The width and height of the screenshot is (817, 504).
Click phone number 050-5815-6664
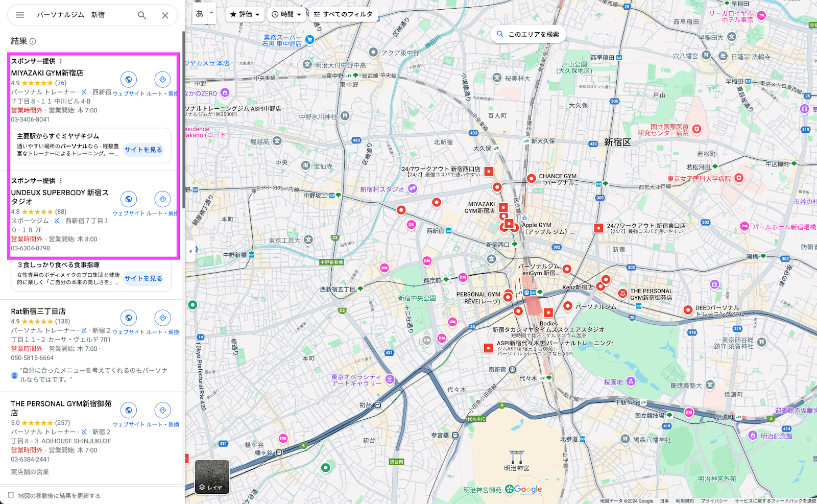pyautogui.click(x=32, y=358)
